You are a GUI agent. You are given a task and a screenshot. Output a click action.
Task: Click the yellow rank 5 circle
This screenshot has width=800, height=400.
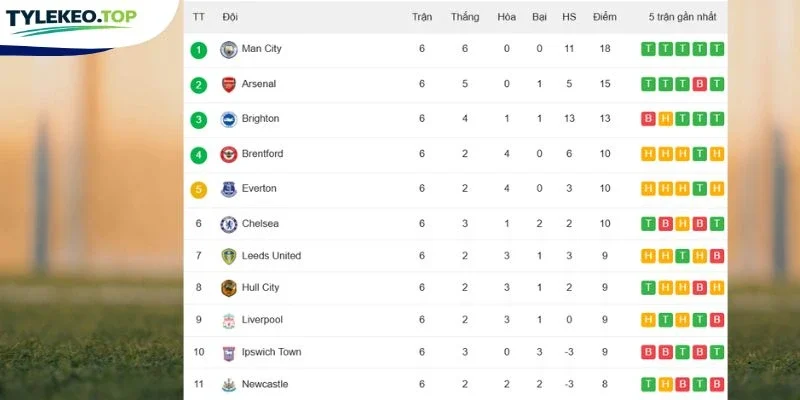coord(198,190)
